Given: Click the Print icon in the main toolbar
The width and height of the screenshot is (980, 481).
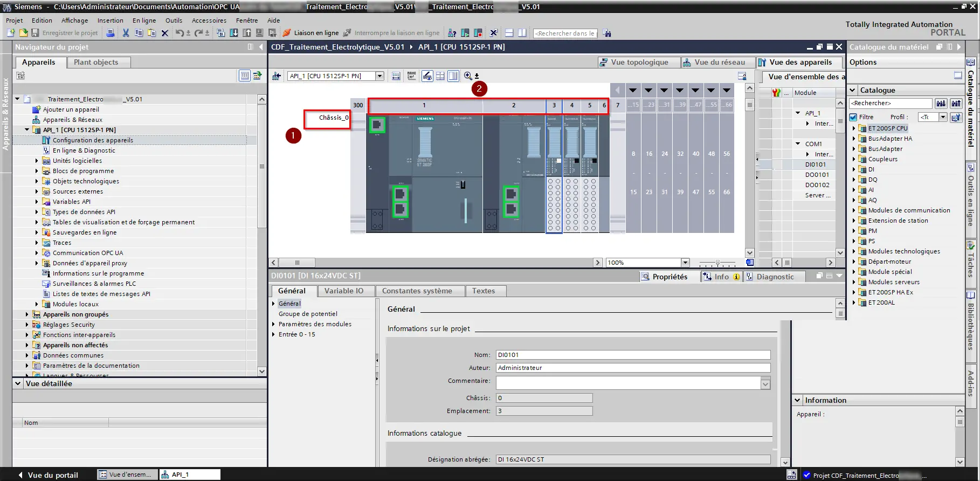Looking at the screenshot, I should (x=111, y=33).
